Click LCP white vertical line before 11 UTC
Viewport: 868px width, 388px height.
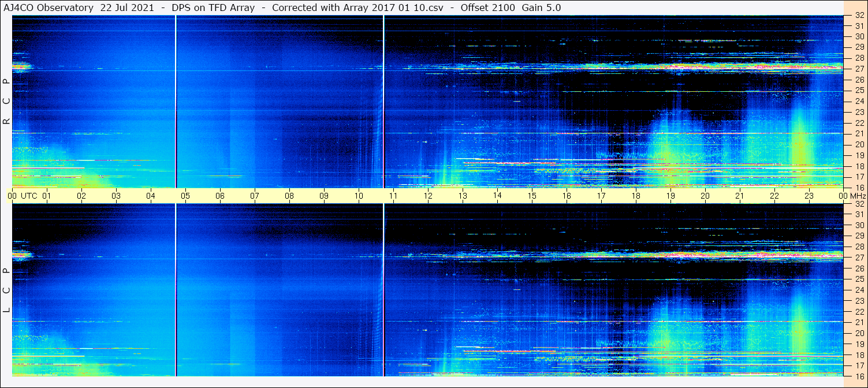coord(383,290)
